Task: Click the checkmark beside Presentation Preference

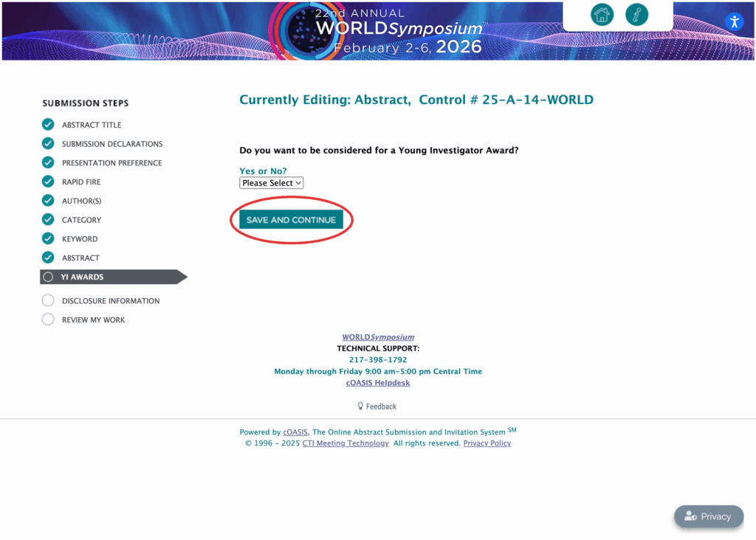Action: [x=48, y=162]
